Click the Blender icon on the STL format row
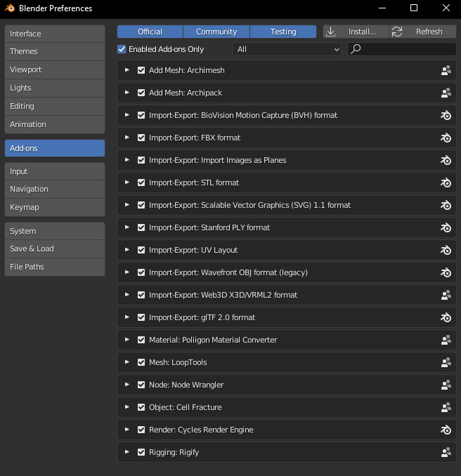Viewport: 461px width, 476px height. [x=446, y=183]
